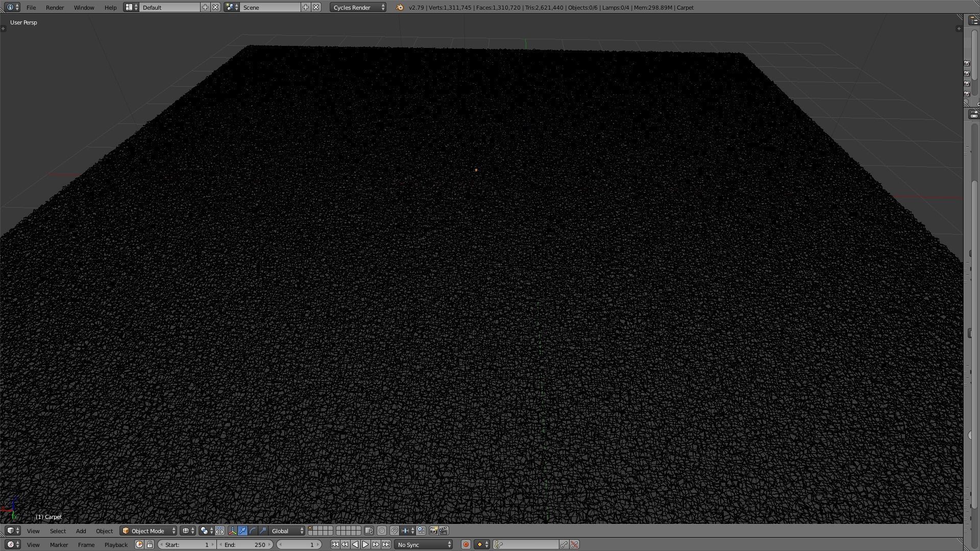Screen dimensions: 980x551
Task: Open the 3D View's View menu
Action: (x=33, y=531)
